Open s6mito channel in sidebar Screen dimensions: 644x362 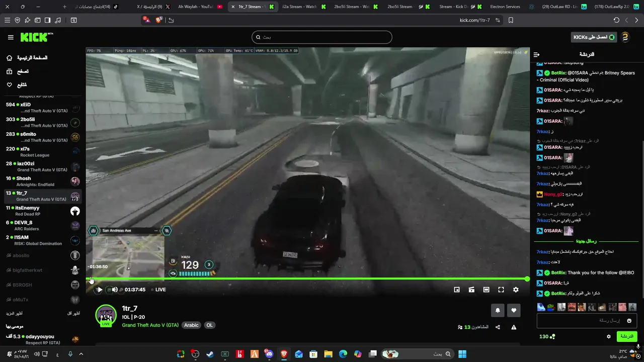(x=43, y=137)
